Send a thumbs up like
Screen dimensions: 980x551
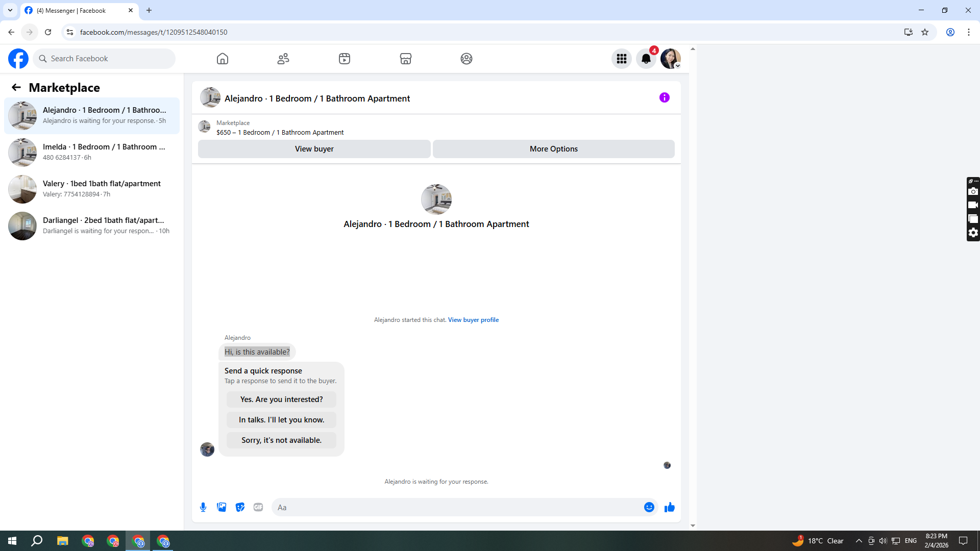coord(669,507)
